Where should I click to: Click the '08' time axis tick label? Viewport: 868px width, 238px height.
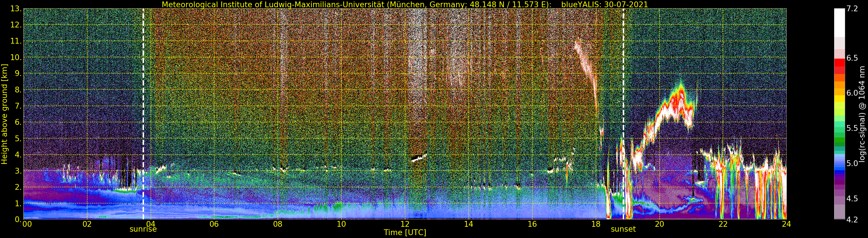278,224
